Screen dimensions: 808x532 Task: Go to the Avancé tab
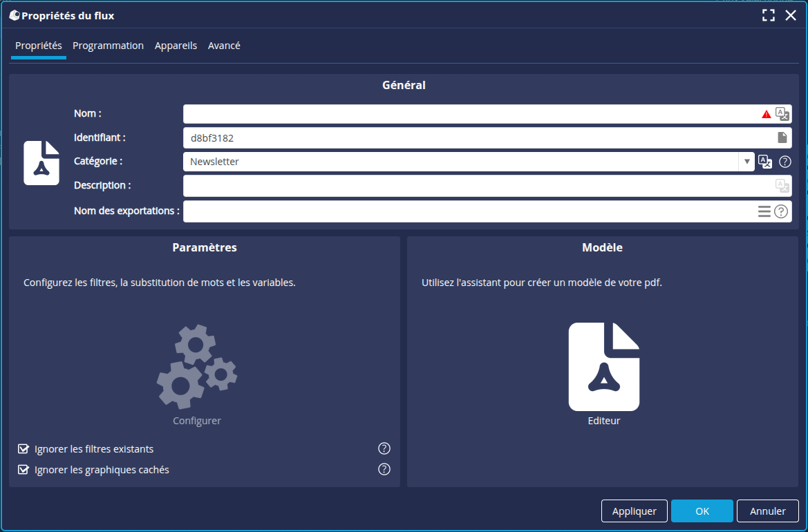click(224, 46)
